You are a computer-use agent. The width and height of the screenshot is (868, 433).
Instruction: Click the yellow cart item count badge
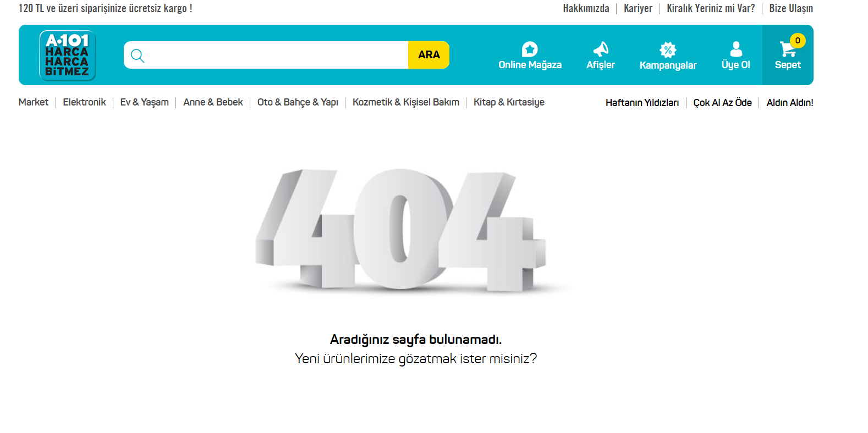(x=798, y=41)
